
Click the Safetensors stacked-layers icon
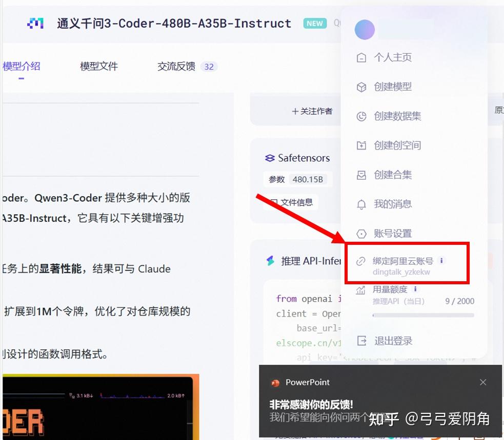pos(271,158)
